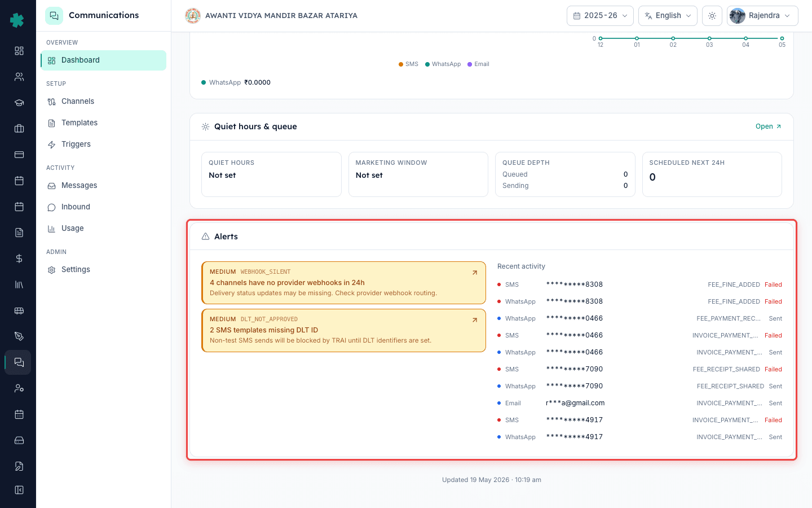Image resolution: width=812 pixels, height=508 pixels.
Task: Open Settings under Admin
Action: pyautogui.click(x=104, y=270)
